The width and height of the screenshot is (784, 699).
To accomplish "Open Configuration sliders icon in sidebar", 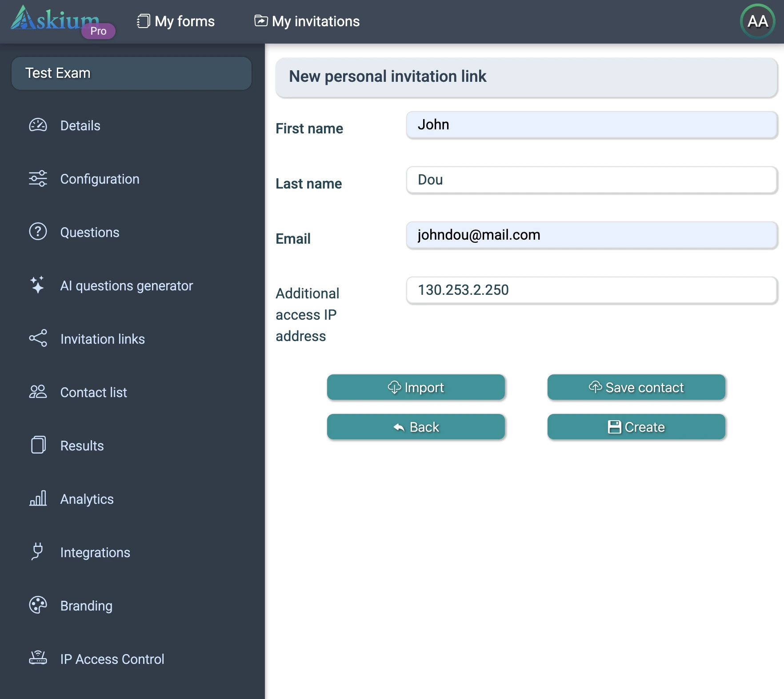I will (x=38, y=179).
